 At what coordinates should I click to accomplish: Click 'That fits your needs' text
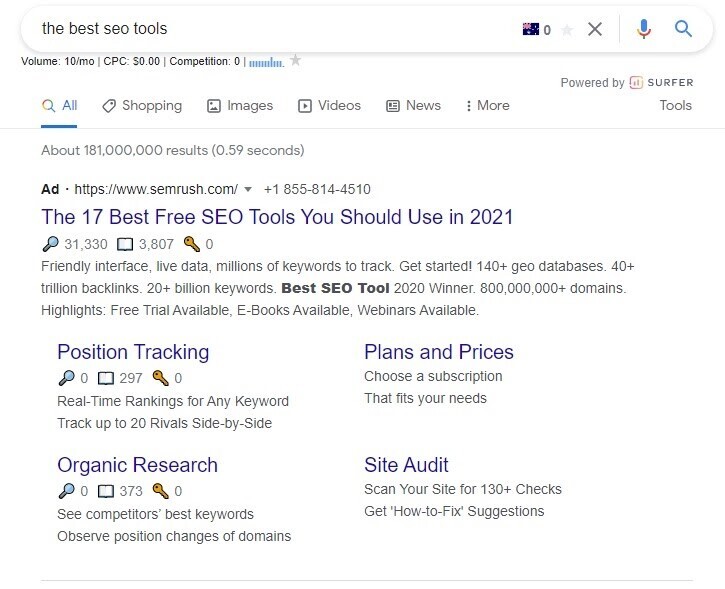pos(425,398)
